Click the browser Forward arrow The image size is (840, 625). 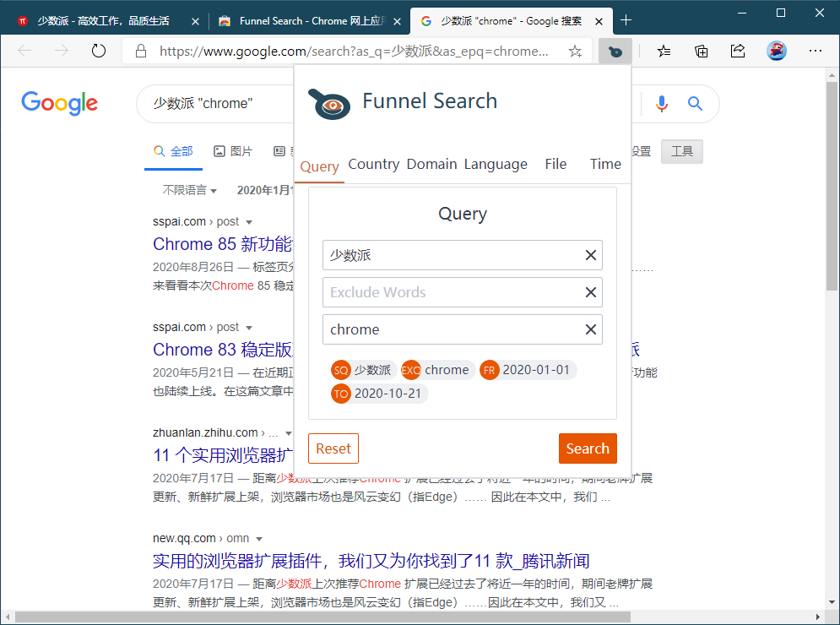point(62,51)
